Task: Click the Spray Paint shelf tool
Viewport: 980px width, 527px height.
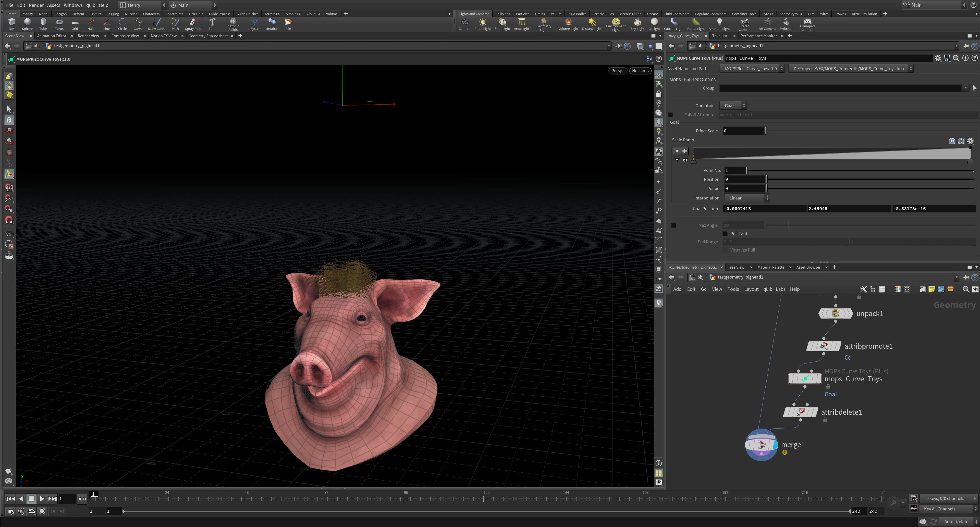Action: [193, 24]
